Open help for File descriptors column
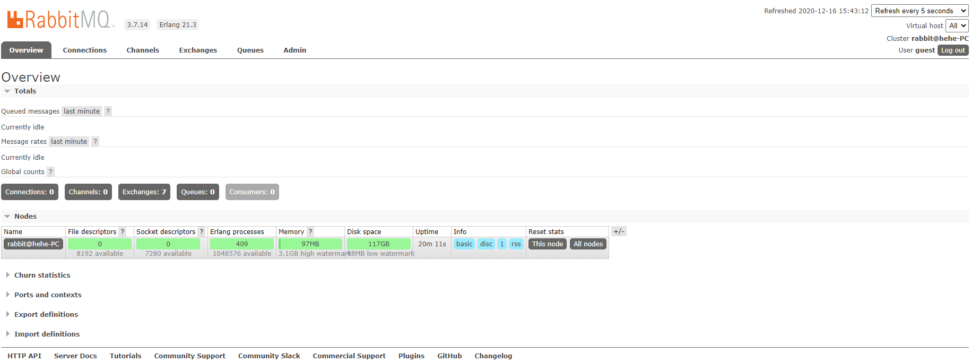 [123, 231]
